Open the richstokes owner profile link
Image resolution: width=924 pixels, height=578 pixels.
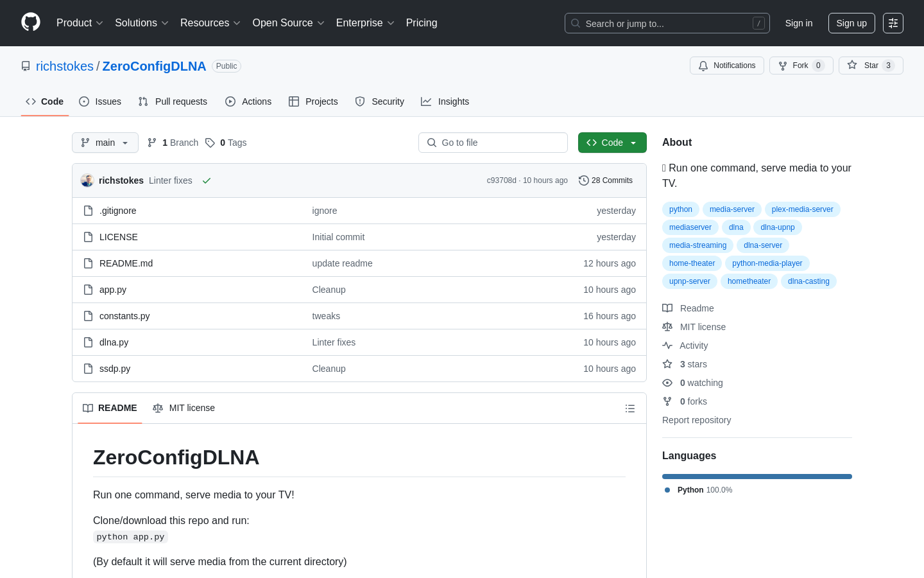[65, 66]
